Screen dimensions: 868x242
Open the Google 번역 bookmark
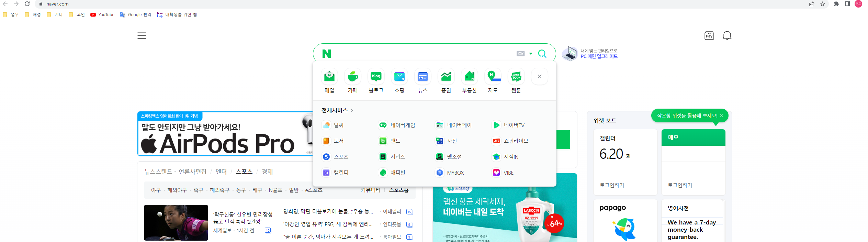point(135,14)
